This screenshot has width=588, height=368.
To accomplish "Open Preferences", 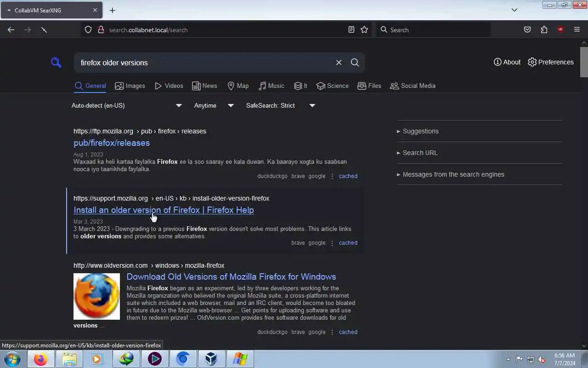I will pos(550,62).
